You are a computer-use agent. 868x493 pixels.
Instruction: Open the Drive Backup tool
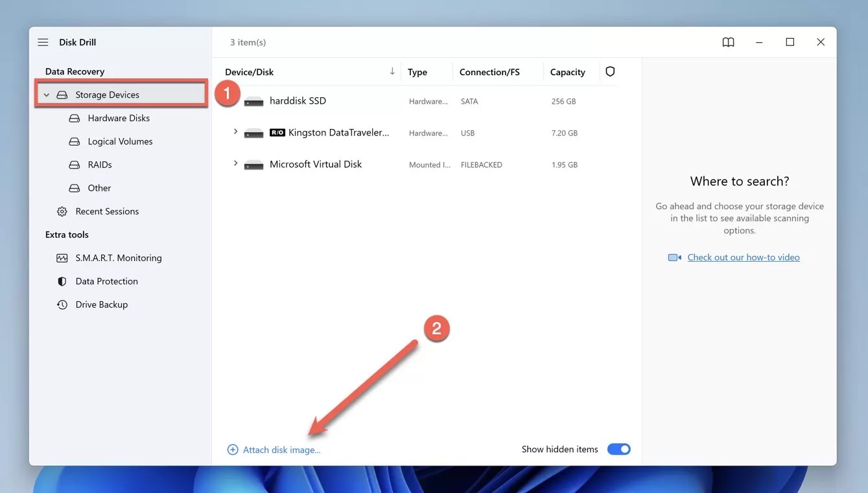coord(102,304)
